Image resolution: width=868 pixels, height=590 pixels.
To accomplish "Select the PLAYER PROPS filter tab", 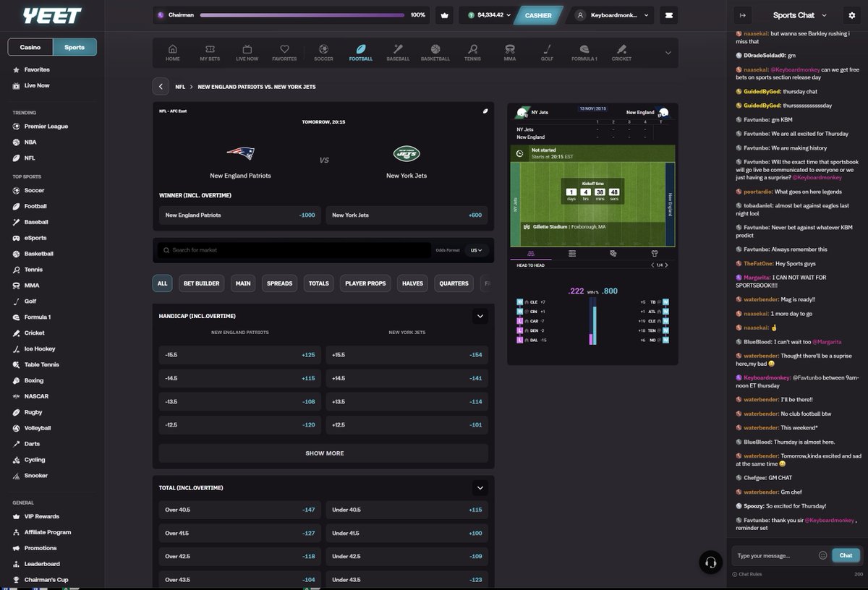I will [x=365, y=283].
